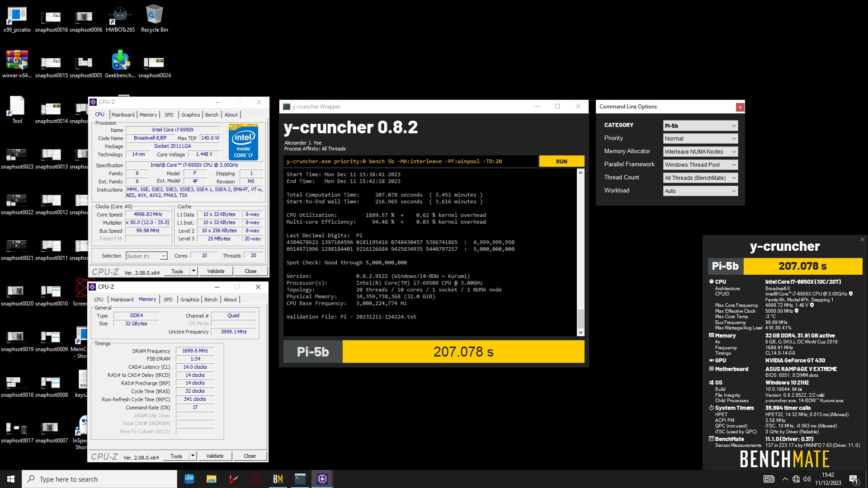Open notification center icon

854,479
